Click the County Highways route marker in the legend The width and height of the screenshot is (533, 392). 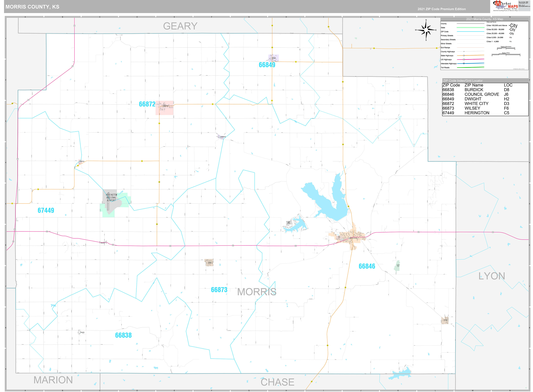tap(464, 52)
